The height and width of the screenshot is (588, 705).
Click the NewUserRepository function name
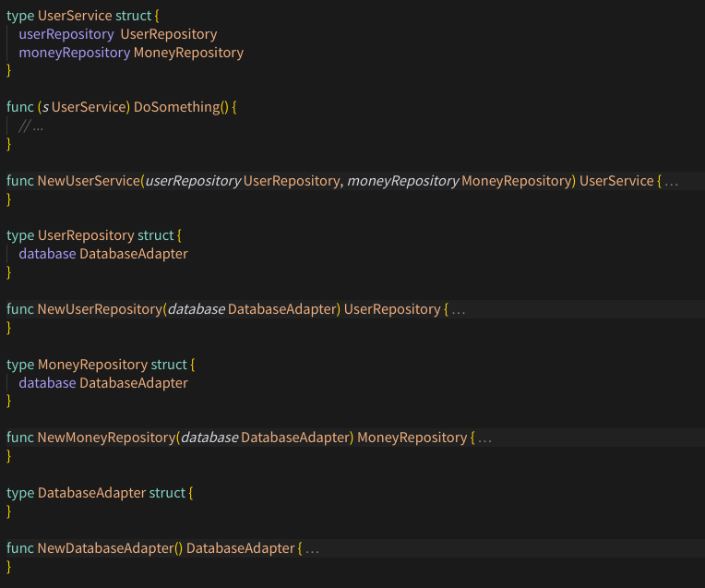(x=100, y=309)
